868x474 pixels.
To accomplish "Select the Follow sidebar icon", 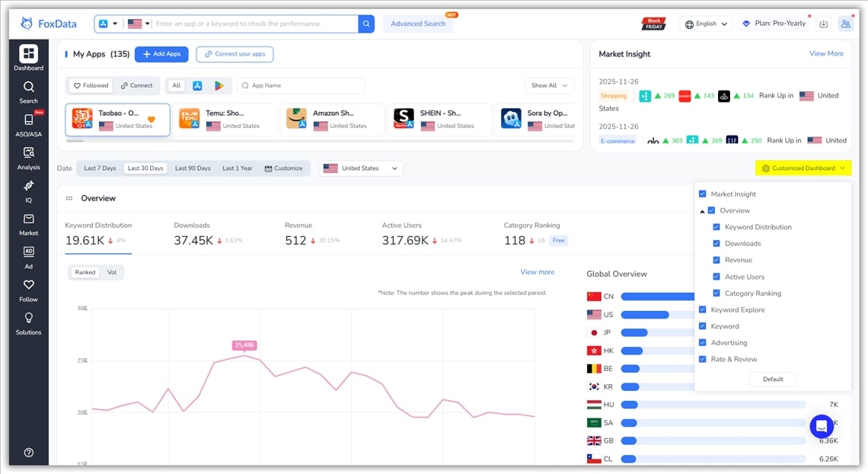I will pos(28,292).
